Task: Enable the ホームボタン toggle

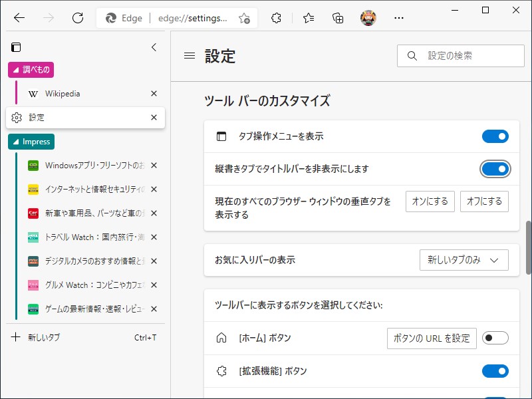Action: click(496, 338)
